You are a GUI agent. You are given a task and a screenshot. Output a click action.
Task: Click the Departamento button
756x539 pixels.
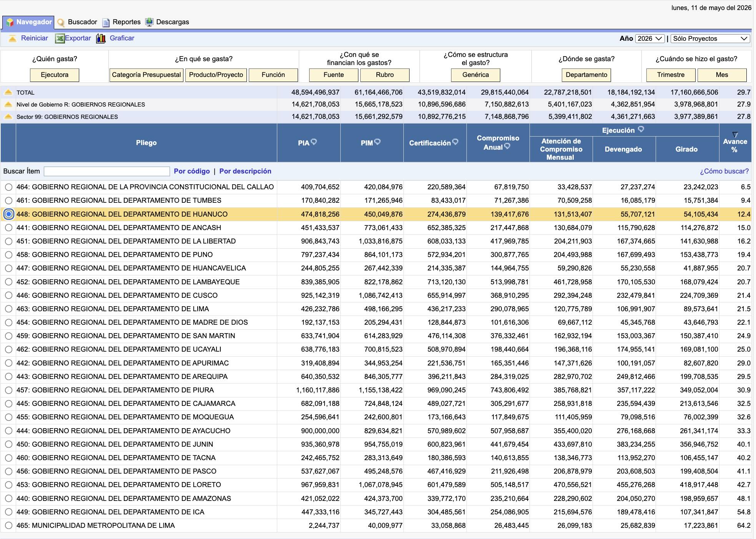point(586,75)
